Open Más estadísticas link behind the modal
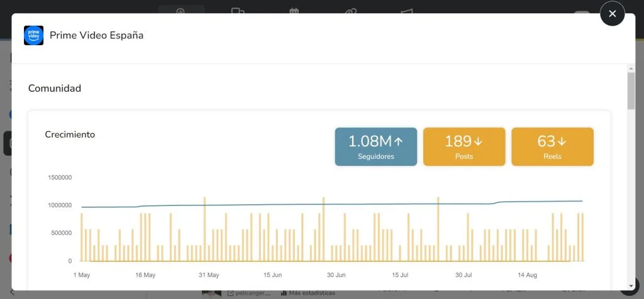The height and width of the screenshot is (299, 644). [x=308, y=293]
